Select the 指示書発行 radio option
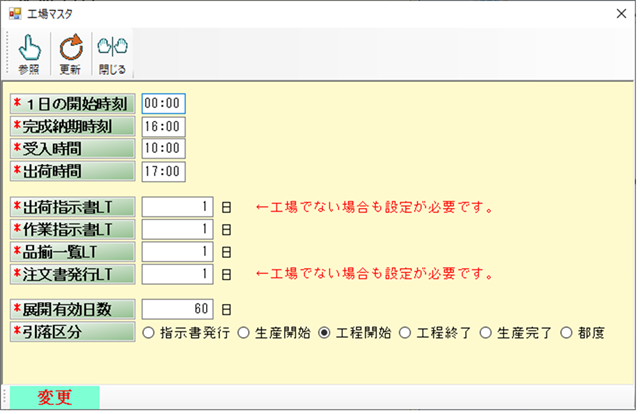The width and height of the screenshot is (641, 414). pyautogui.click(x=149, y=333)
